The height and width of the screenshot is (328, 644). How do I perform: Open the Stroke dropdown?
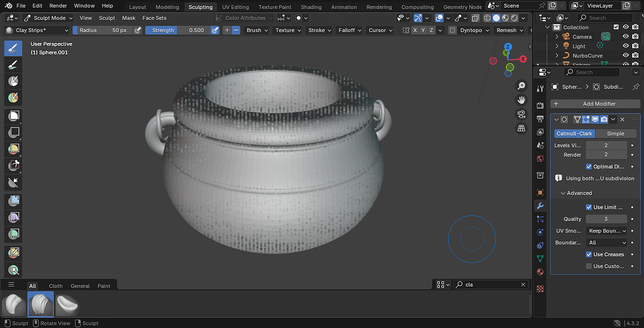[x=319, y=30]
